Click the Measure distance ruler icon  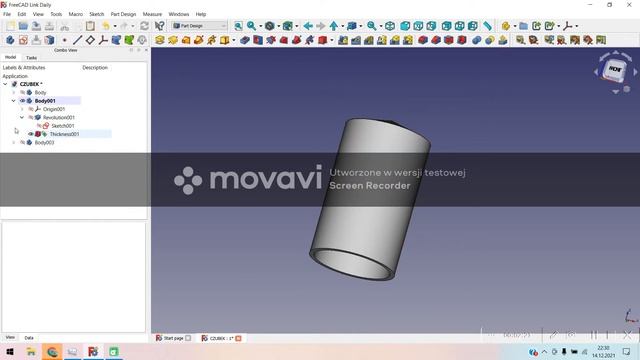tap(487, 26)
